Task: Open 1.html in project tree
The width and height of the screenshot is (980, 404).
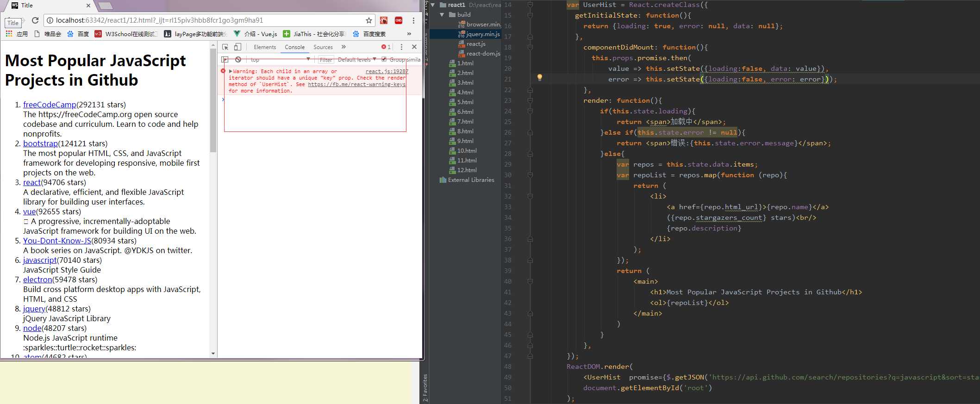Action: (461, 63)
